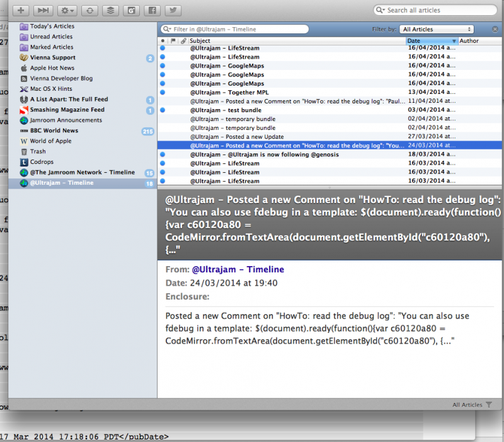Open the Filter by All Articles dropdown
Viewport: 504px width, 442px height.
tap(437, 29)
